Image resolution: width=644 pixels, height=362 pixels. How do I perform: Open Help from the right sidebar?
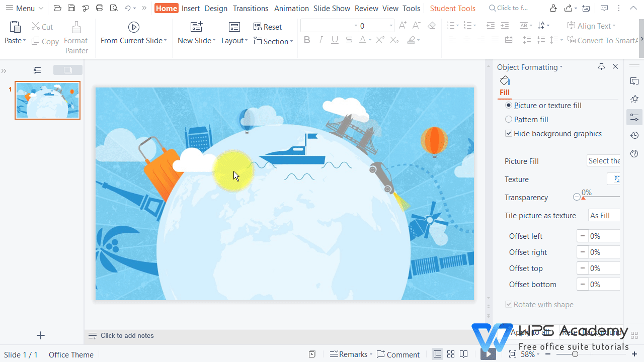(x=634, y=153)
